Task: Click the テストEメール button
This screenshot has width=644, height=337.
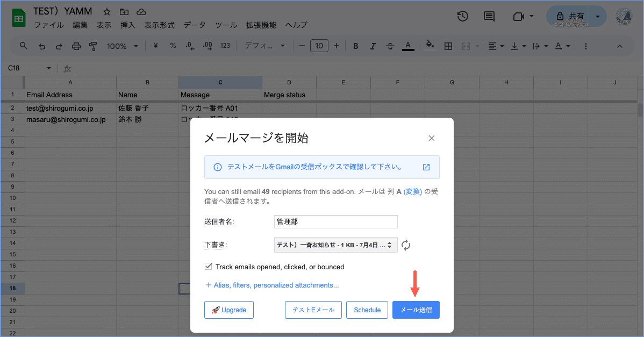Action: [313, 310]
